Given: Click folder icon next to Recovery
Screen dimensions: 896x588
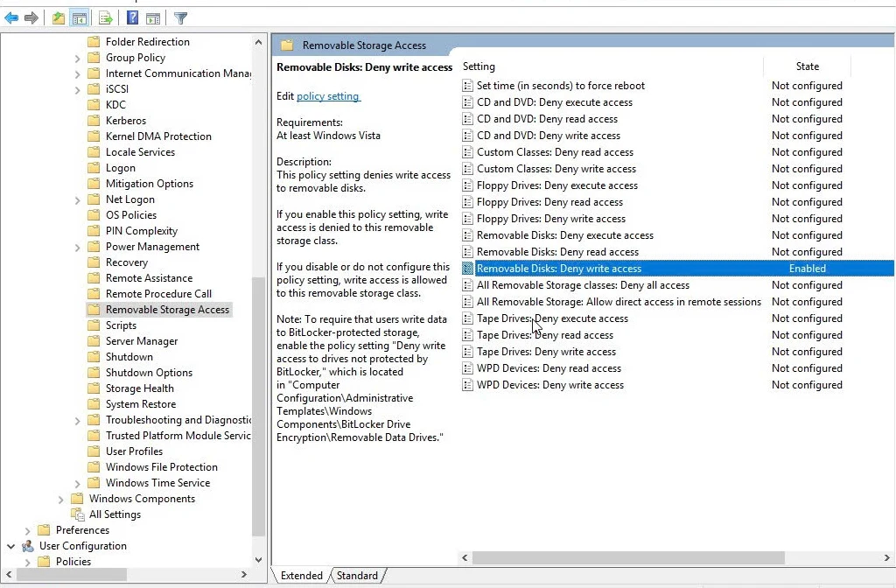Looking at the screenshot, I should point(94,262).
